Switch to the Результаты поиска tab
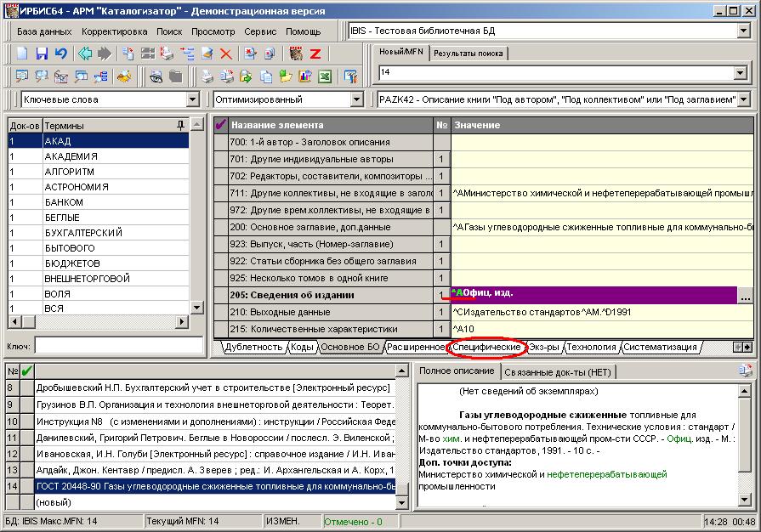 tap(468, 54)
